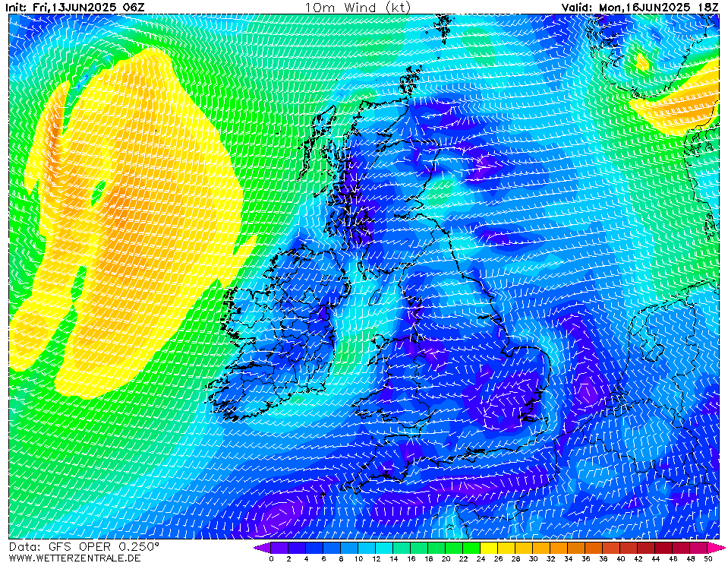Click the legend label '0'
The width and height of the screenshot is (728, 563).
(x=271, y=558)
